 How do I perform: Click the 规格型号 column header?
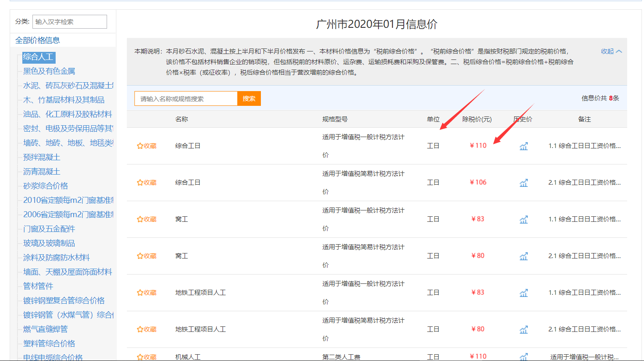click(335, 119)
